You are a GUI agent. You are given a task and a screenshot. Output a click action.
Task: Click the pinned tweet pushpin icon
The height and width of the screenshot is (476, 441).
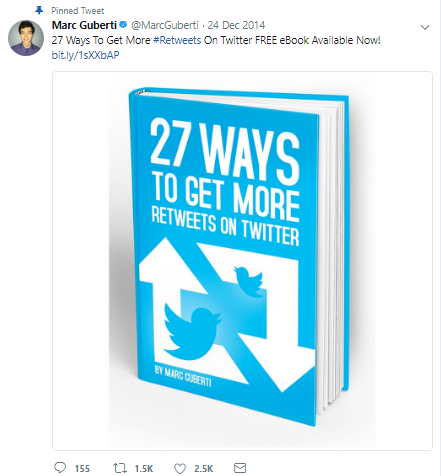pyautogui.click(x=39, y=11)
